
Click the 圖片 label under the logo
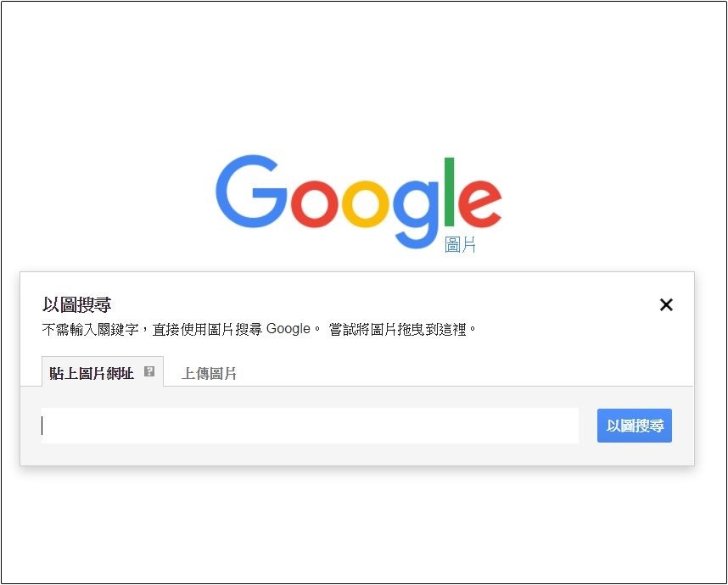pyautogui.click(x=460, y=244)
